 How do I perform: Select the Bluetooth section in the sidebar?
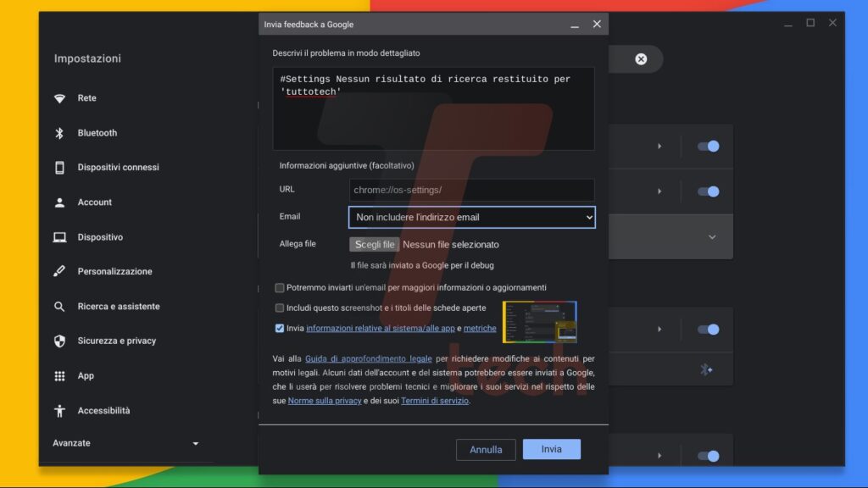[97, 132]
